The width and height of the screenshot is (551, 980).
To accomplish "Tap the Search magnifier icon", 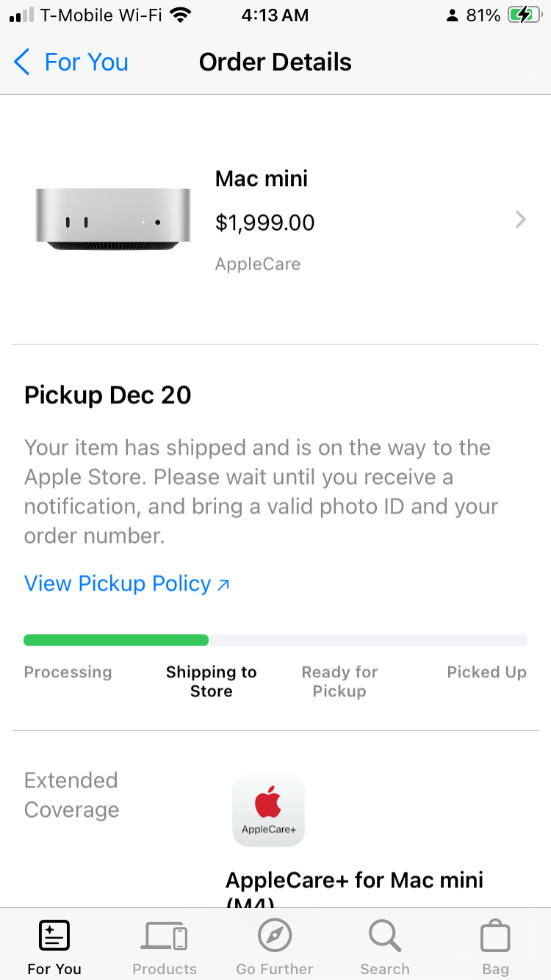I will (x=384, y=937).
